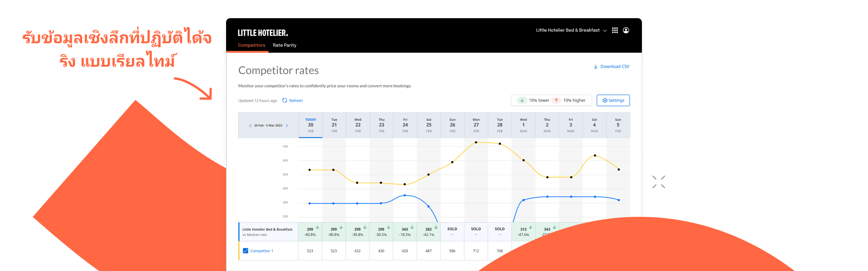Click the down-arrow icon beside 299 under 21 Feb
The image size is (868, 271).
click(341, 227)
